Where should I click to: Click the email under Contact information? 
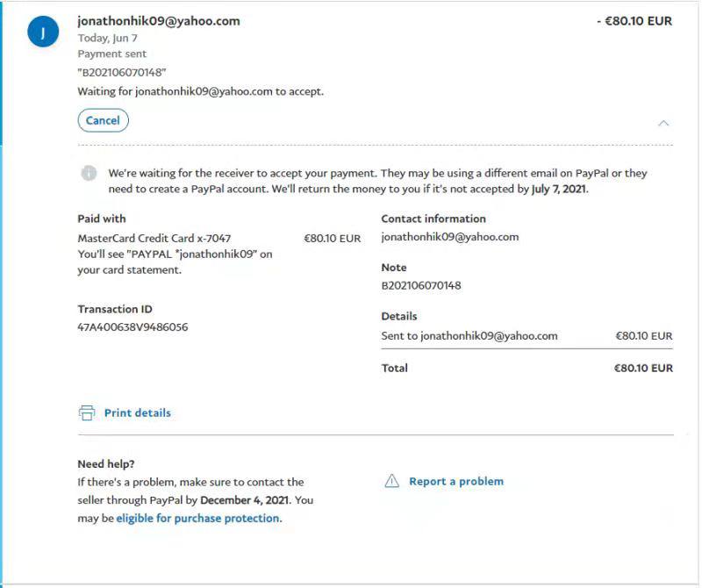[x=449, y=237]
